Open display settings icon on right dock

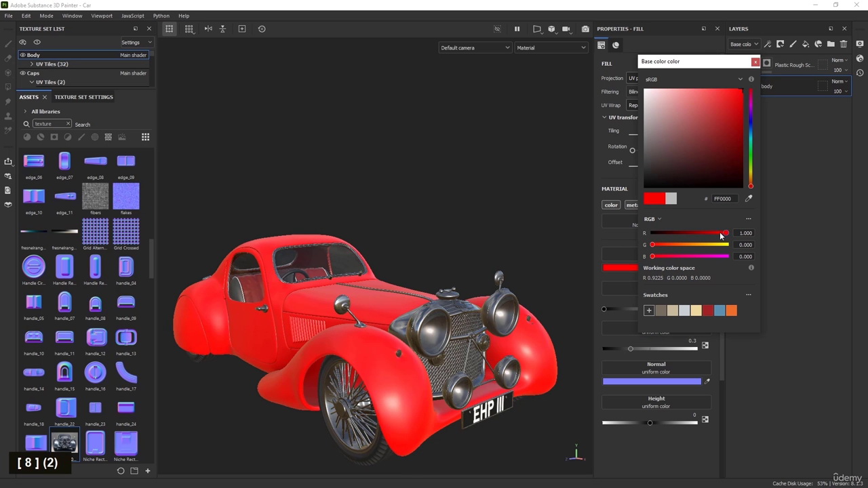point(860,43)
